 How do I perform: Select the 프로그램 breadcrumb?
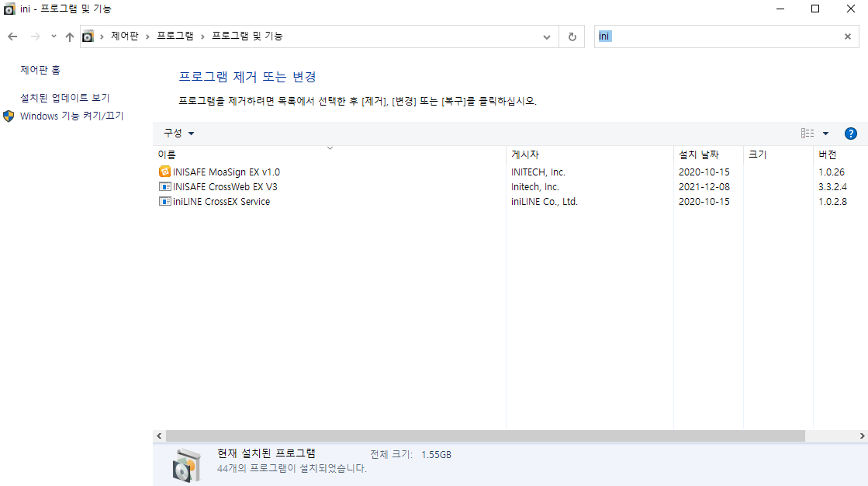pyautogui.click(x=175, y=36)
